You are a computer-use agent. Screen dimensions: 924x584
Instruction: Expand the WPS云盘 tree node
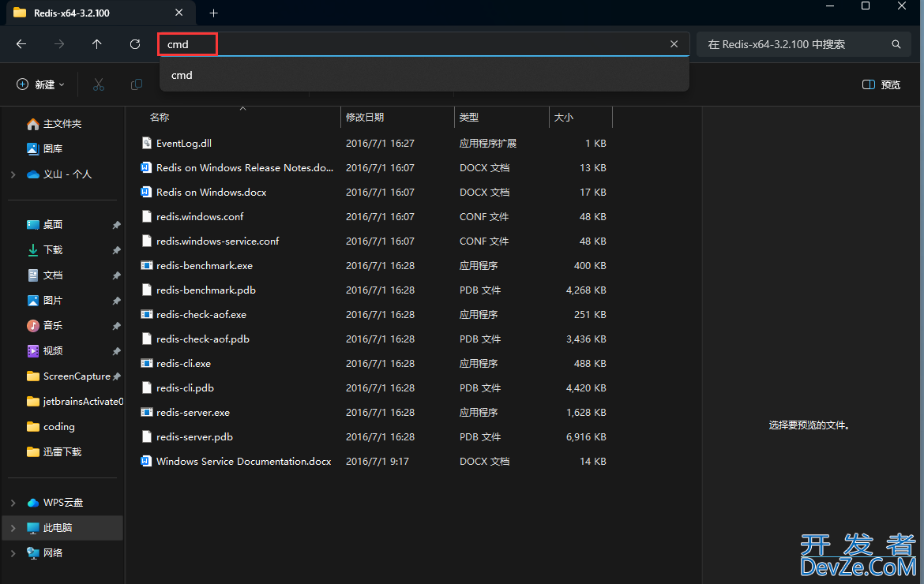13,503
